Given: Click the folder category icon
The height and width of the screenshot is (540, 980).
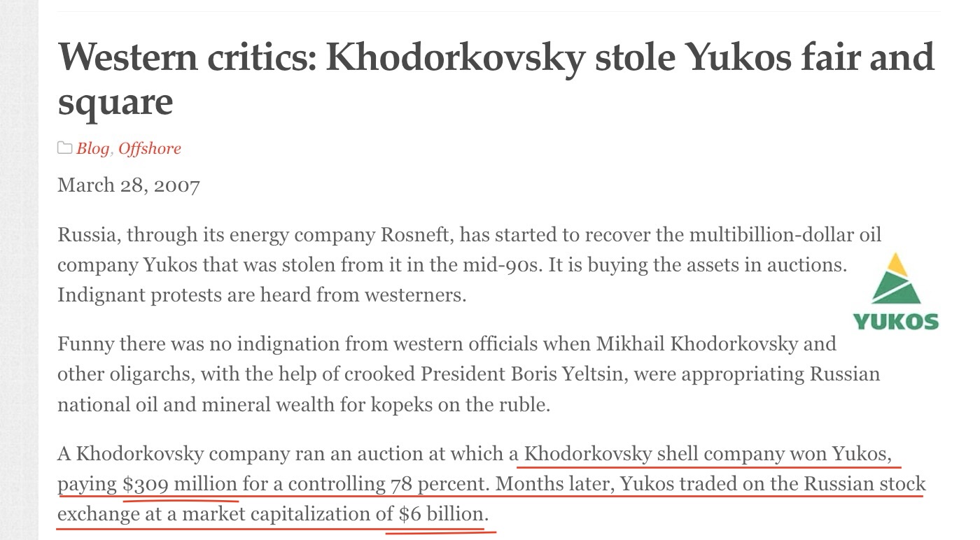Looking at the screenshot, I should (x=65, y=148).
